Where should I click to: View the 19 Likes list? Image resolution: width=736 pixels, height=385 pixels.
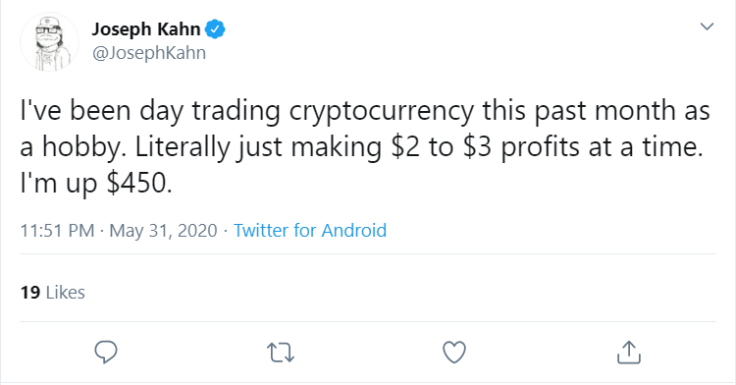point(53,293)
